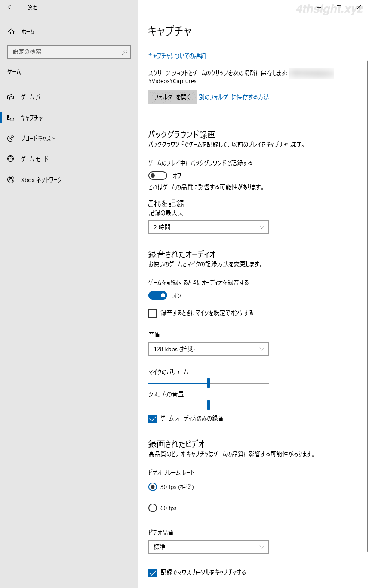Screen dimensions: 369x588
Task: Select the 30 fps (推奨) radio button
Action: (152, 487)
